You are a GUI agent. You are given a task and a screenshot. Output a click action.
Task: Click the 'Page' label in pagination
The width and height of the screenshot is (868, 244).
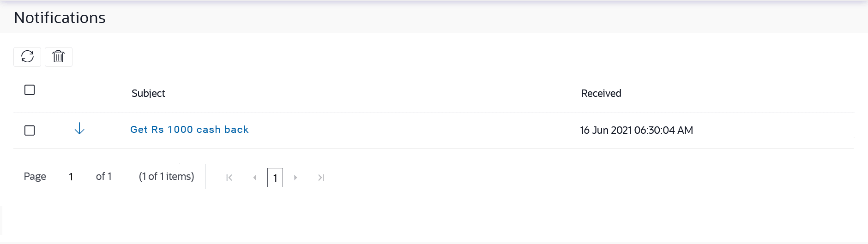click(35, 177)
